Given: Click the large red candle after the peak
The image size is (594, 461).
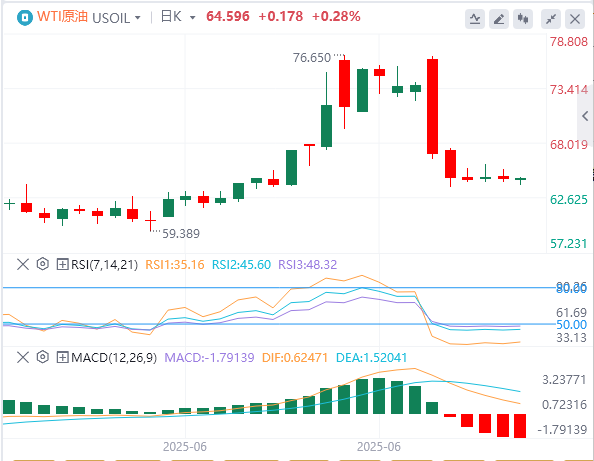Looking at the screenshot, I should tap(433, 106).
